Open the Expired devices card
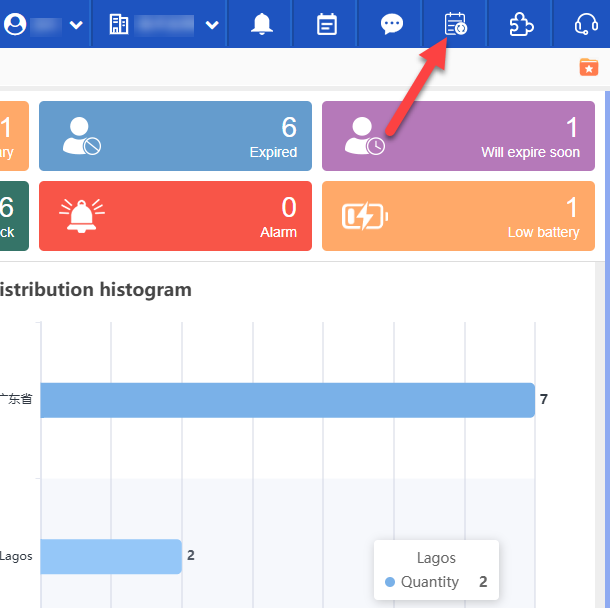Image resolution: width=610 pixels, height=608 pixels. (x=175, y=136)
